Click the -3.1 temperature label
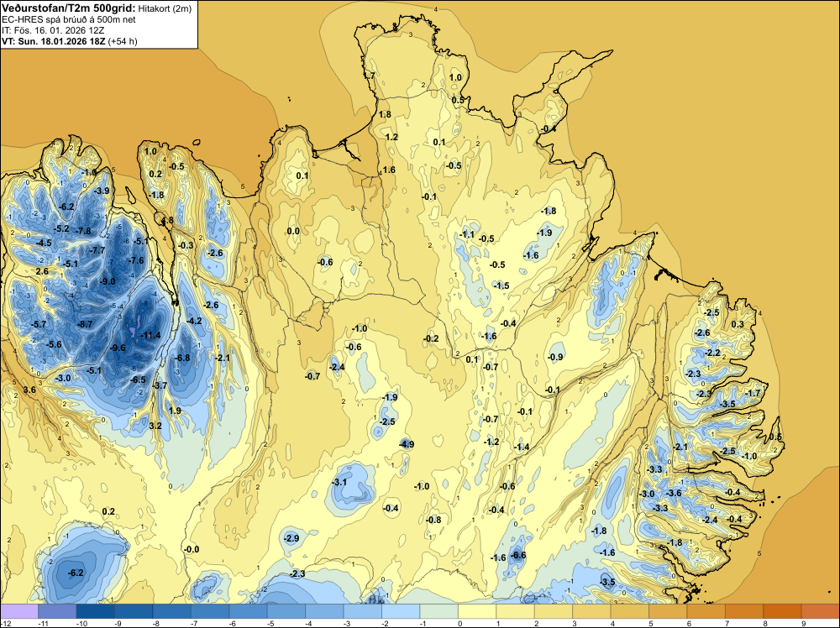This screenshot has height=628, width=840. (339, 483)
